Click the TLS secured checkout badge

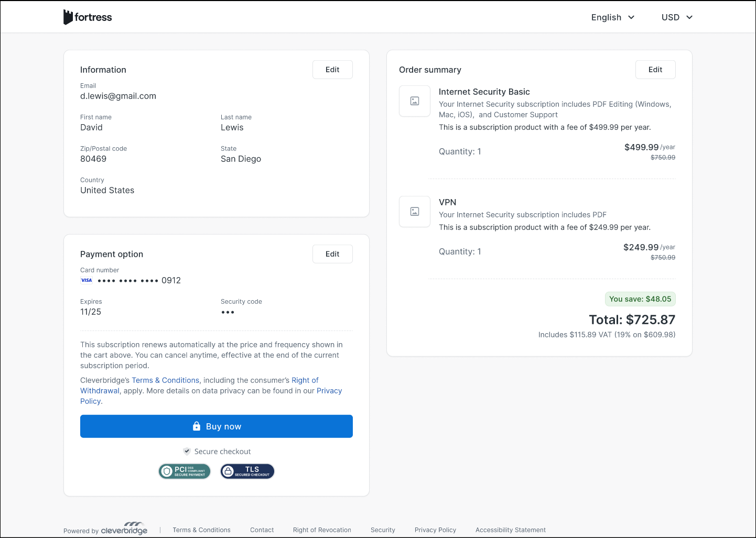coord(247,471)
